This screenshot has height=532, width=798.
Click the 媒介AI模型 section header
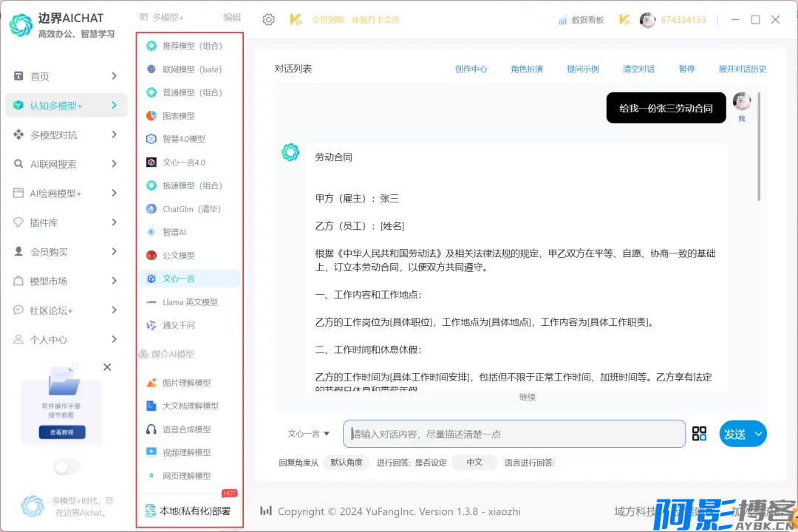click(167, 355)
